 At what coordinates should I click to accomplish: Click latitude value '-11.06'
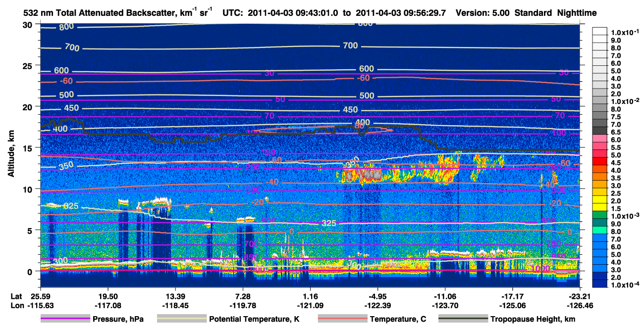tap(445, 296)
